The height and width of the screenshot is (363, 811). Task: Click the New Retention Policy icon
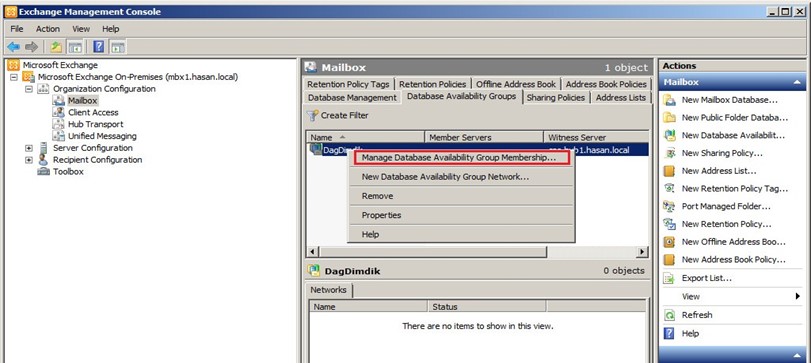[669, 224]
